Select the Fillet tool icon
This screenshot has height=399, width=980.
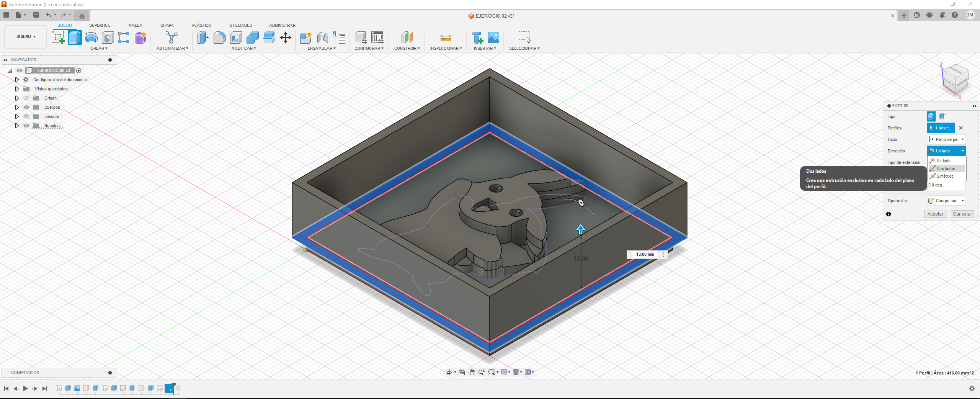[x=219, y=38]
